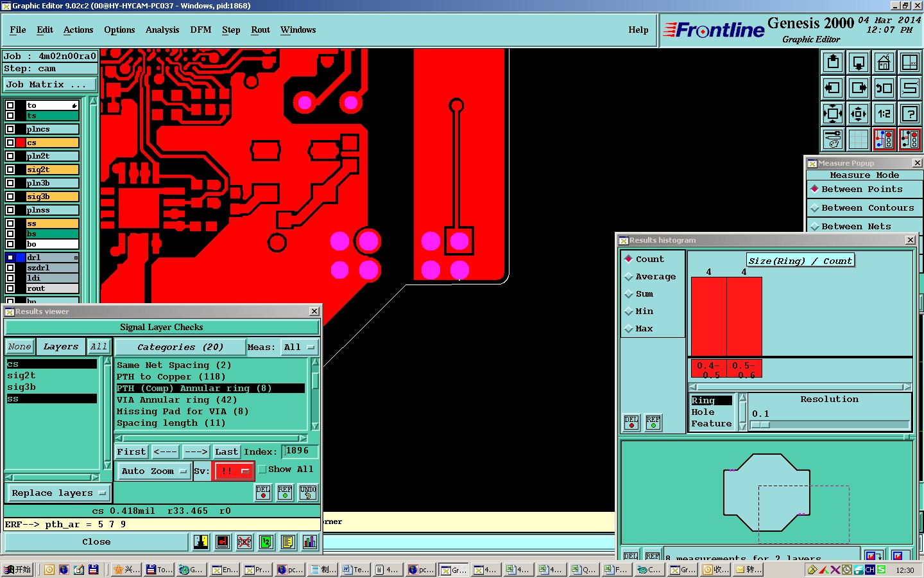Open the Sv severity dropdown
Image resolution: width=924 pixels, height=578 pixels.
click(234, 471)
